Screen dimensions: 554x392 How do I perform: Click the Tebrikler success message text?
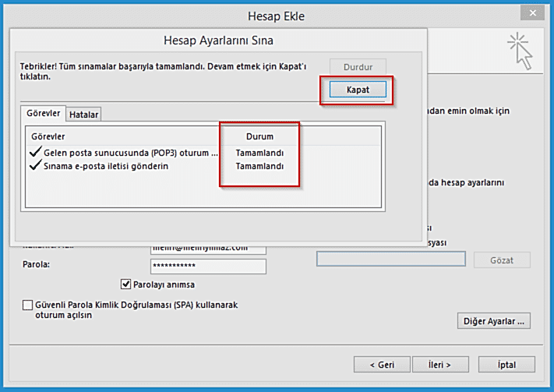(163, 72)
